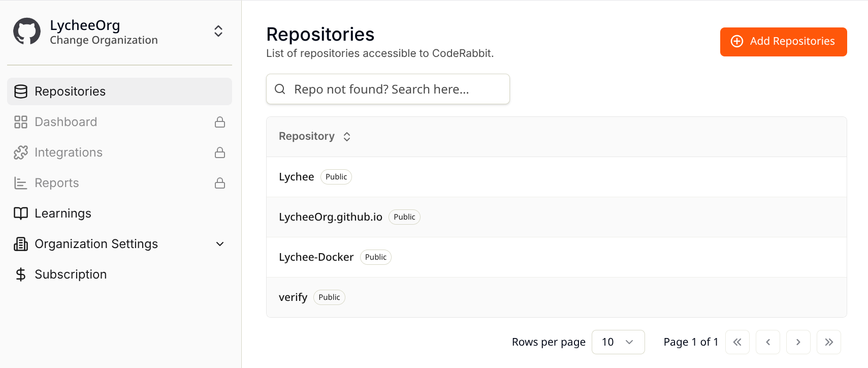Click the Add Repositories button
The height and width of the screenshot is (368, 868).
[783, 42]
